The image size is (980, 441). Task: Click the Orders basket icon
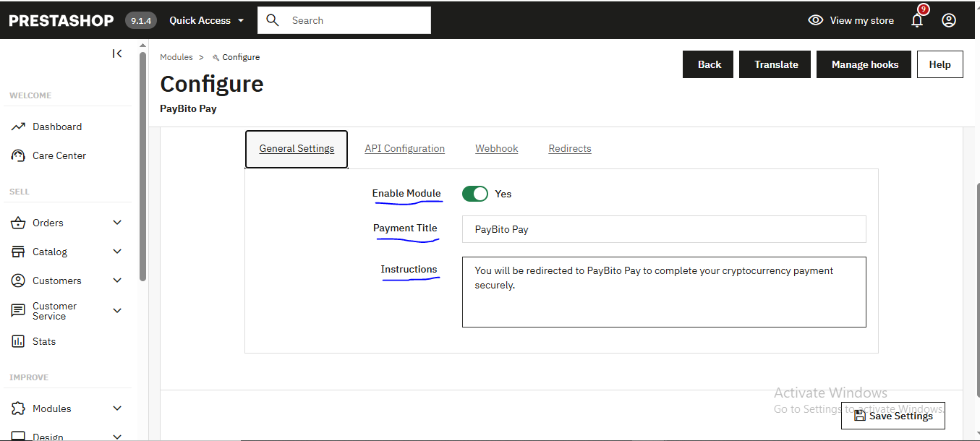click(x=19, y=223)
